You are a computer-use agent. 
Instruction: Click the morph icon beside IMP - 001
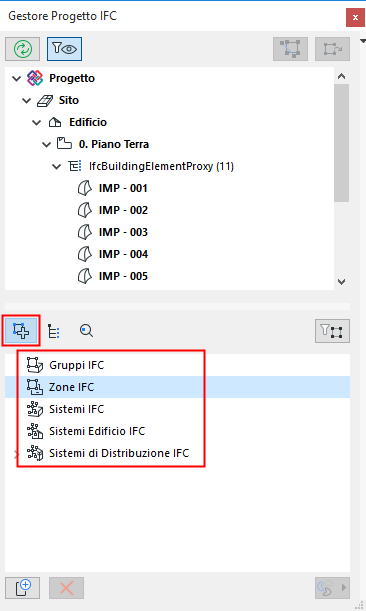[x=85, y=188]
